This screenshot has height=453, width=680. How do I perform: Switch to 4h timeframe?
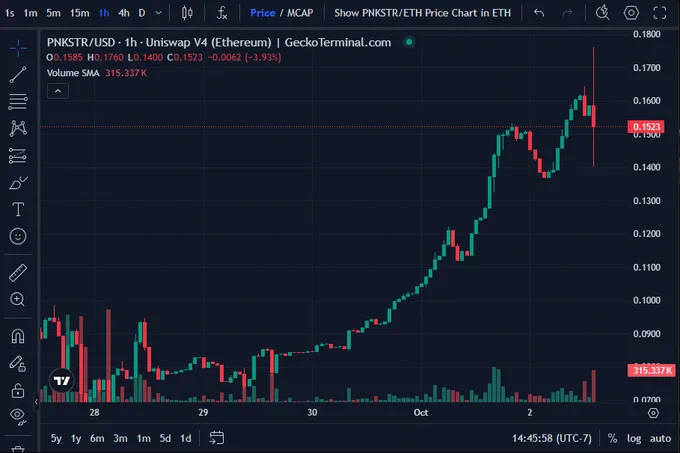(124, 13)
